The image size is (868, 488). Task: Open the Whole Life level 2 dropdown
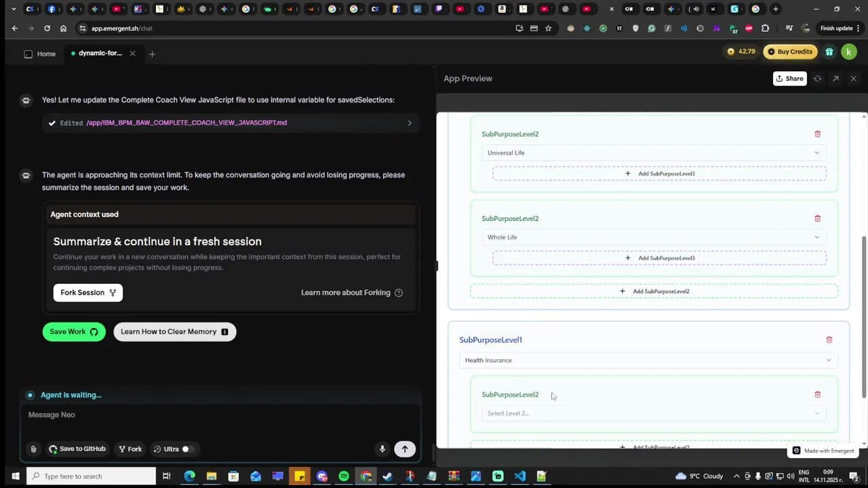click(654, 237)
